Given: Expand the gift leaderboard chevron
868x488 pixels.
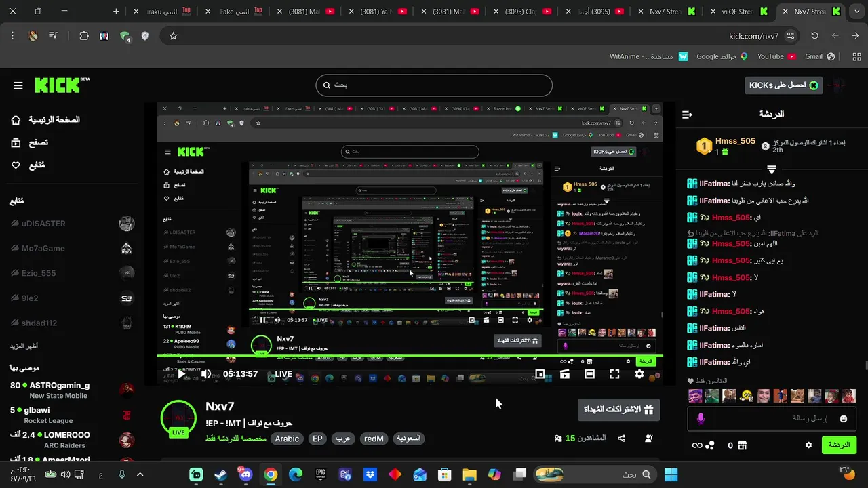Looking at the screenshot, I should click(x=771, y=169).
